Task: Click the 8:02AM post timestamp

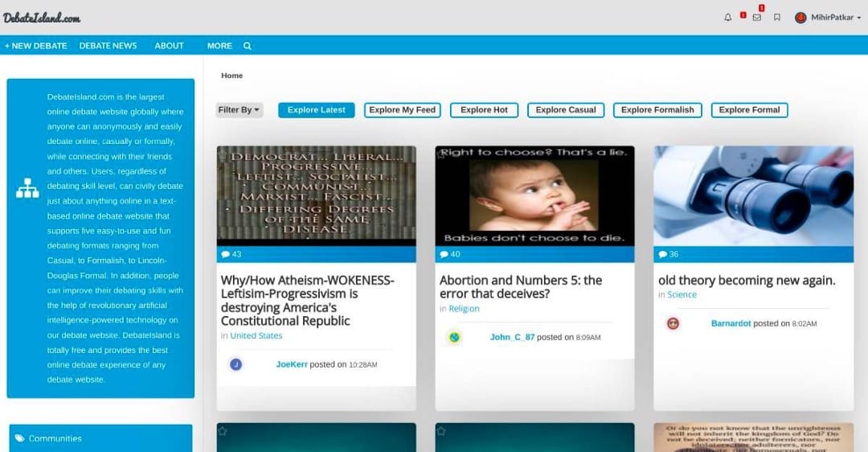Action: [805, 324]
